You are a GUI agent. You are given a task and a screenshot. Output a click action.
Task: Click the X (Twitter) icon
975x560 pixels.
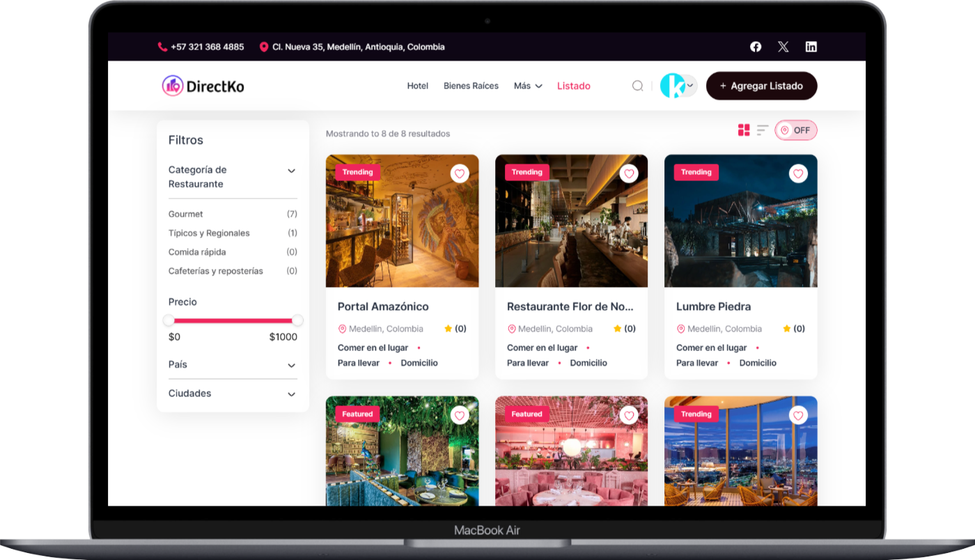(x=783, y=47)
